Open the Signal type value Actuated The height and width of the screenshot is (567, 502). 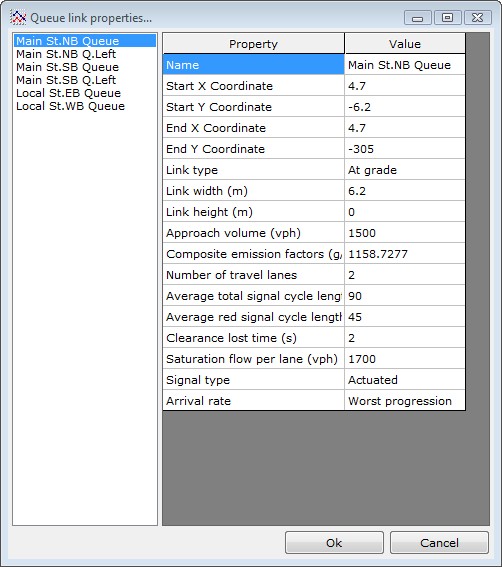pos(405,380)
